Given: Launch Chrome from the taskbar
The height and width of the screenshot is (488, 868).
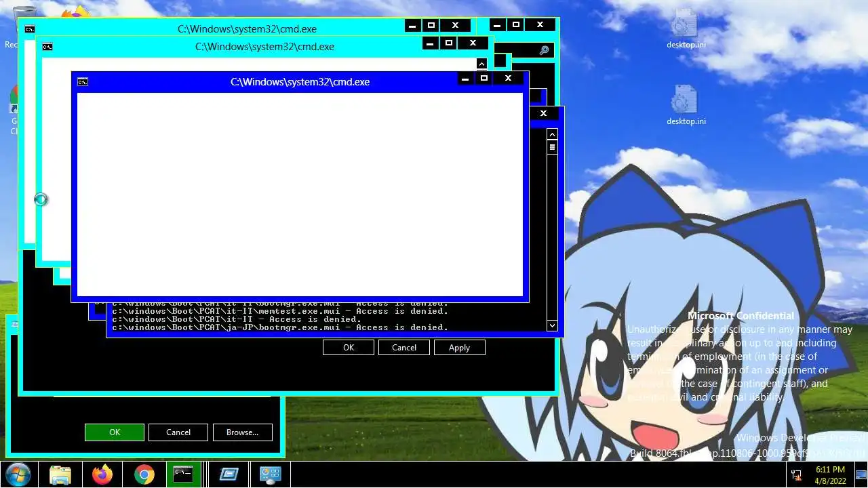Looking at the screenshot, I should point(144,474).
